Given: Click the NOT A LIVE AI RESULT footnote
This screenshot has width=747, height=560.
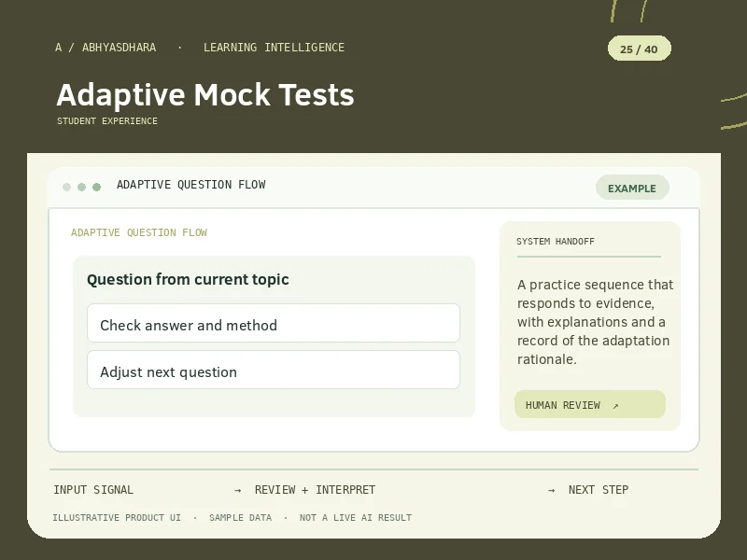Looking at the screenshot, I should pos(356,518).
